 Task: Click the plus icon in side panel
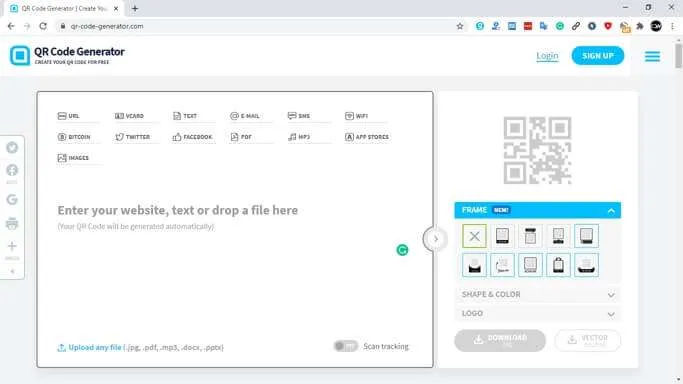[12, 246]
